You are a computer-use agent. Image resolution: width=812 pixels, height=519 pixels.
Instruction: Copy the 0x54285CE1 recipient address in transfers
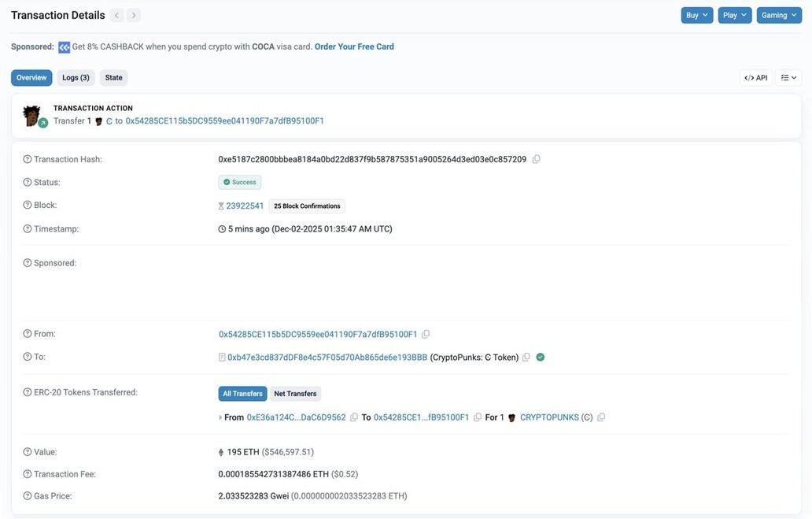click(x=478, y=417)
